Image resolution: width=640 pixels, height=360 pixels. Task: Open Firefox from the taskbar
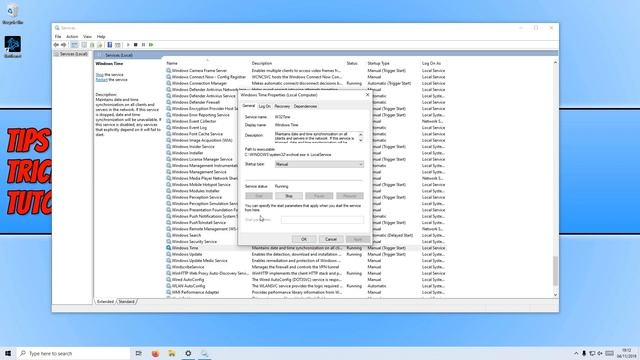[155, 353]
